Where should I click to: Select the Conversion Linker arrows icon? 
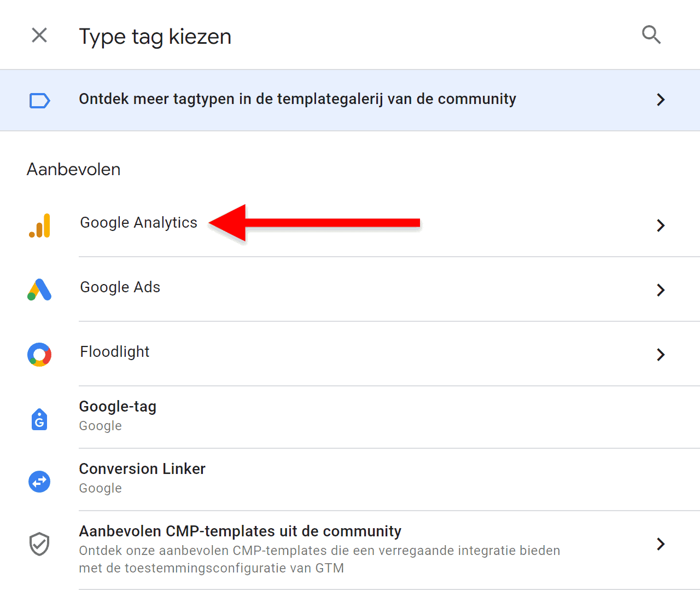coord(39,482)
